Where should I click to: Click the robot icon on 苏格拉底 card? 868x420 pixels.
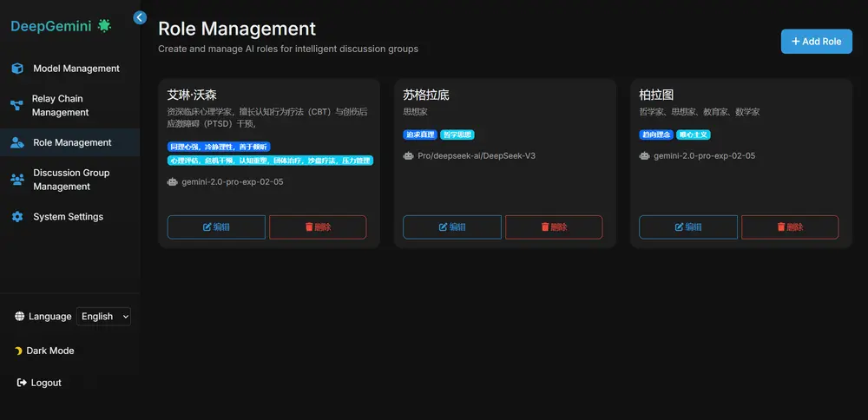[409, 156]
